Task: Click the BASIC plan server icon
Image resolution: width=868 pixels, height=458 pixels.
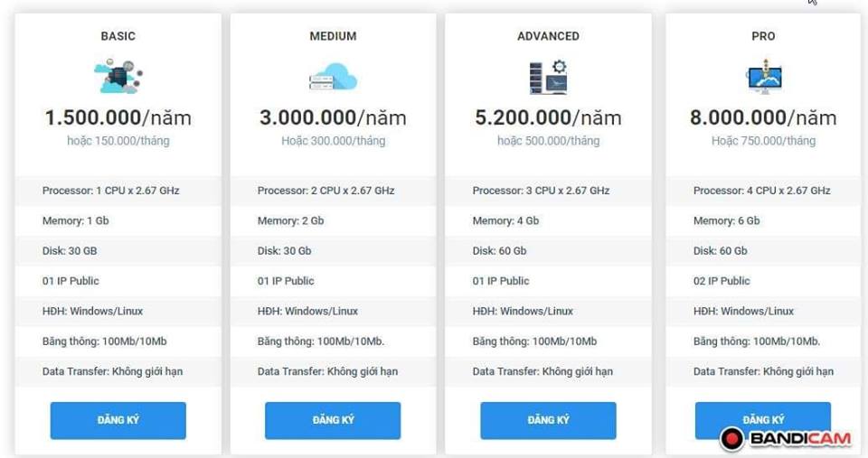Action: coord(118,78)
